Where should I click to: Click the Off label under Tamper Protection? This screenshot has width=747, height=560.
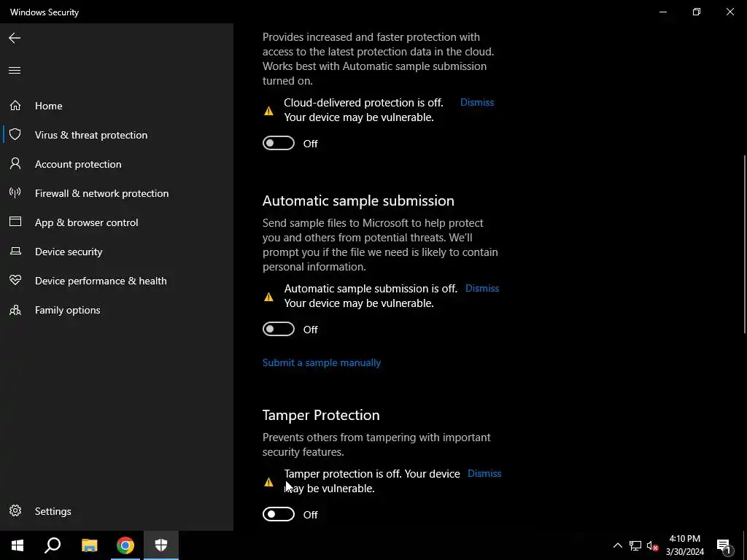311,515
